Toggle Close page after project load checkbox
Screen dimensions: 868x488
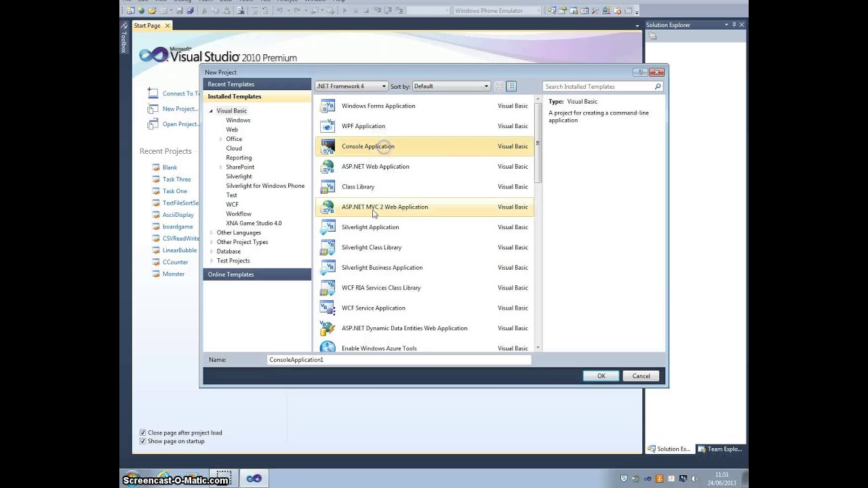[x=142, y=432]
